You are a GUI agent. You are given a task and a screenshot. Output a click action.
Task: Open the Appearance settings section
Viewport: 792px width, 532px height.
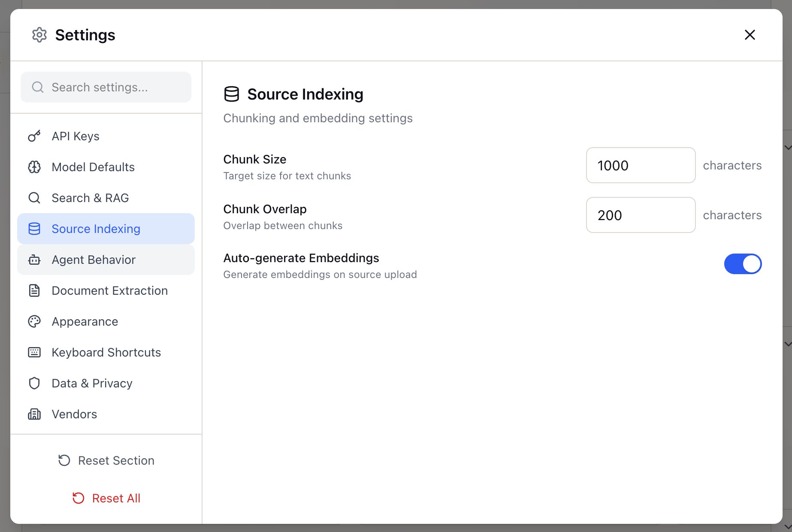pos(85,321)
